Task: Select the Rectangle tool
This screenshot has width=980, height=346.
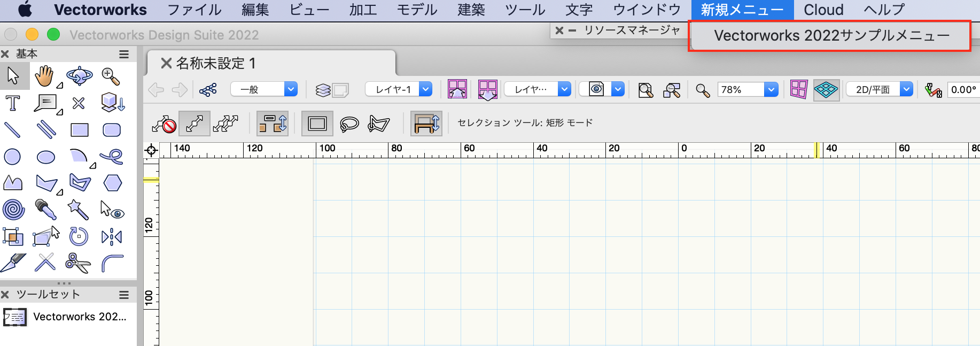Action: coord(80,130)
